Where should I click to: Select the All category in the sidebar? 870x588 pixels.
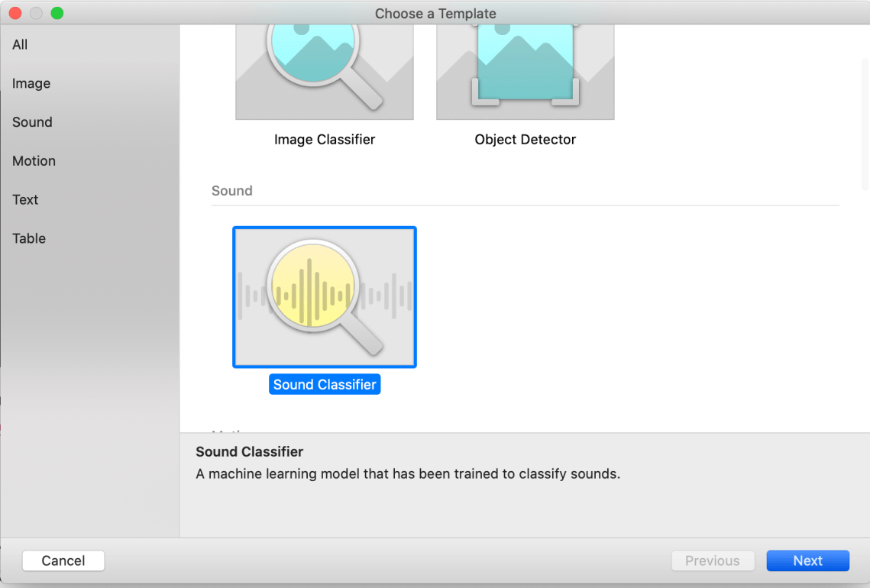(19, 44)
